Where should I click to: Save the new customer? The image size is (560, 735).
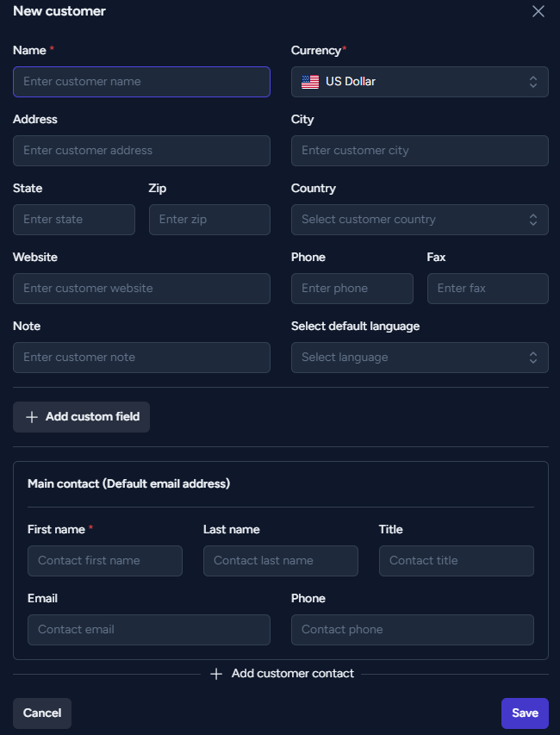point(525,713)
